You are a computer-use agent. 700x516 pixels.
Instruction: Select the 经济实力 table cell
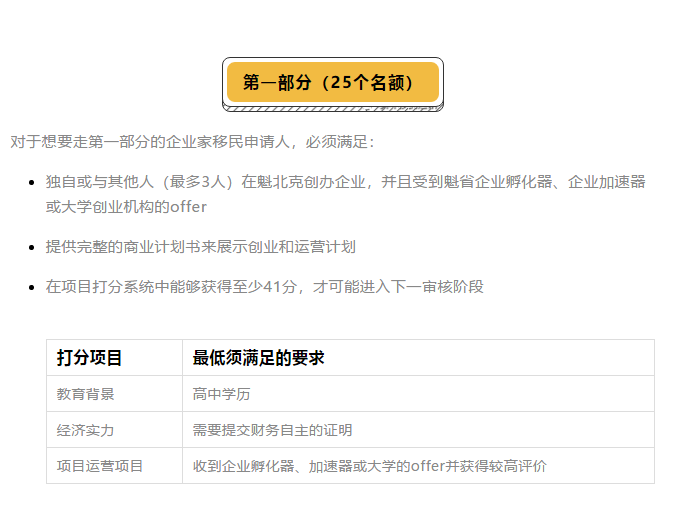pos(114,430)
